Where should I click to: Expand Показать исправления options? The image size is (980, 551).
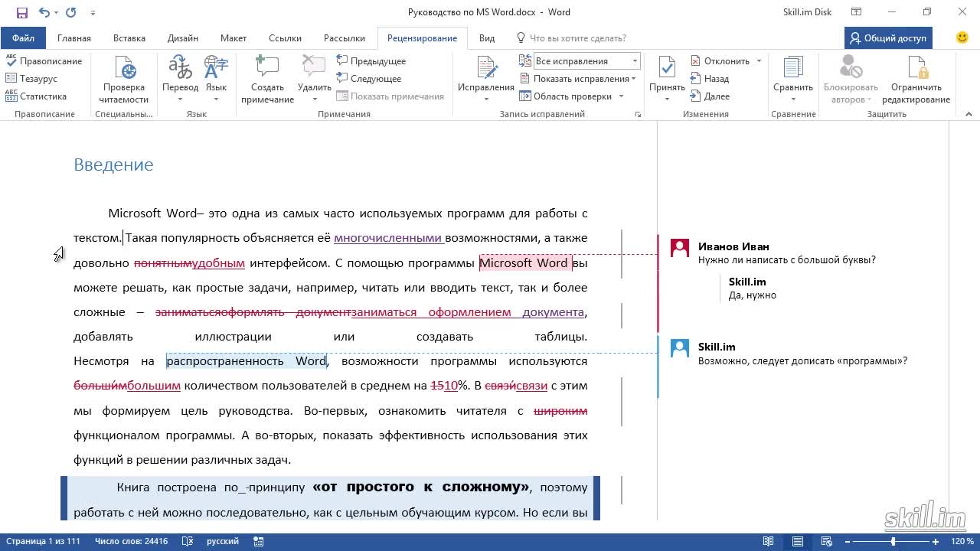point(578,79)
